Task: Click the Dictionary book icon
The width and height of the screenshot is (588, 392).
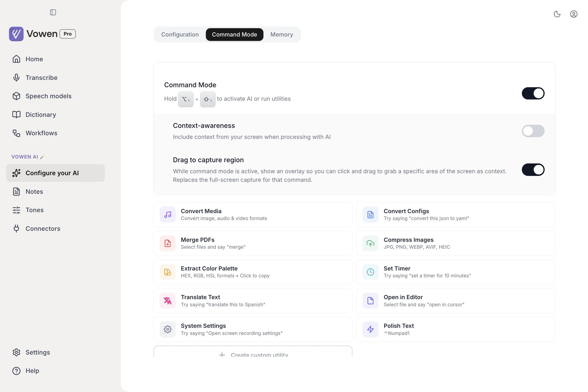Action: (16, 114)
